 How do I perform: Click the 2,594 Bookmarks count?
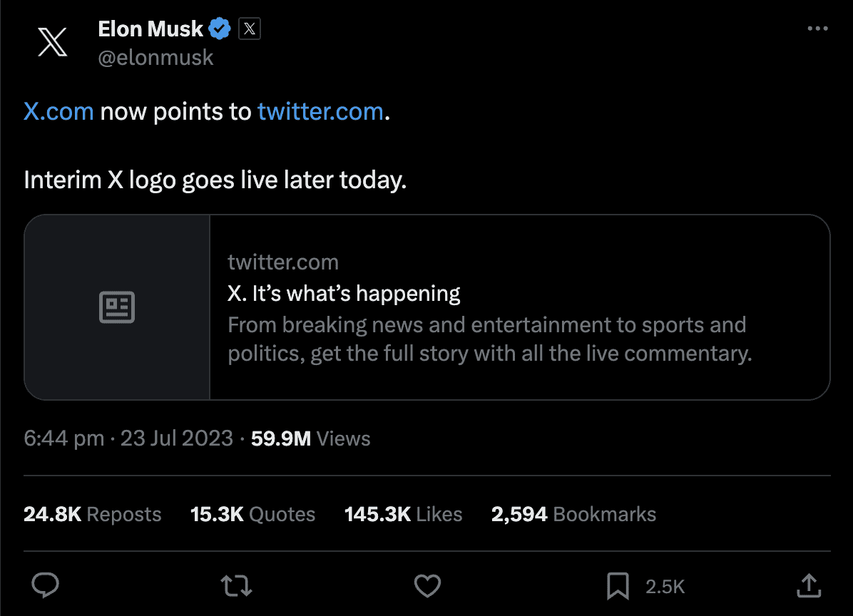point(573,514)
